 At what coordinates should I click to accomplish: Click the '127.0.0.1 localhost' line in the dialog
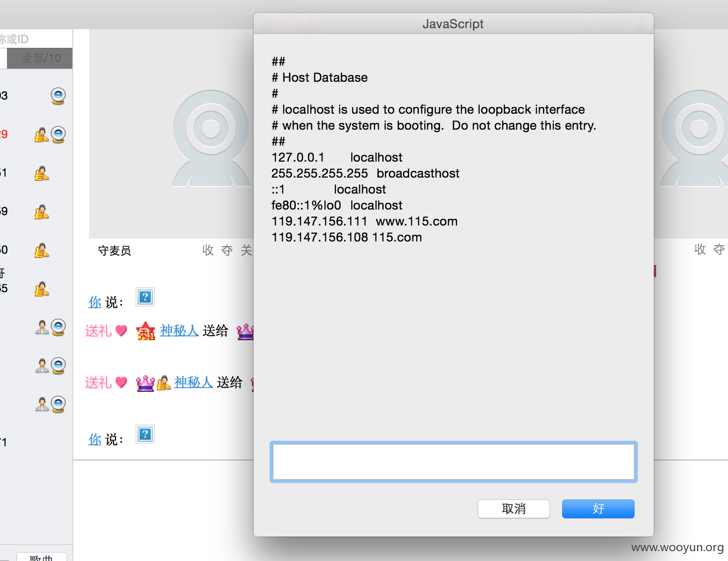point(337,157)
